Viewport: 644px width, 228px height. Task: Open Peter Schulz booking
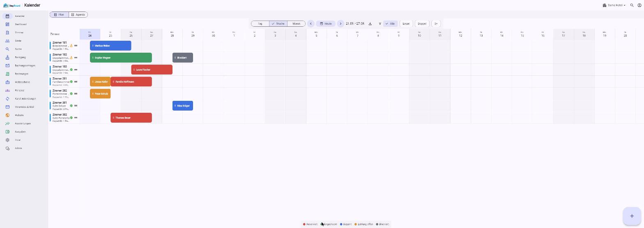[x=100, y=93]
